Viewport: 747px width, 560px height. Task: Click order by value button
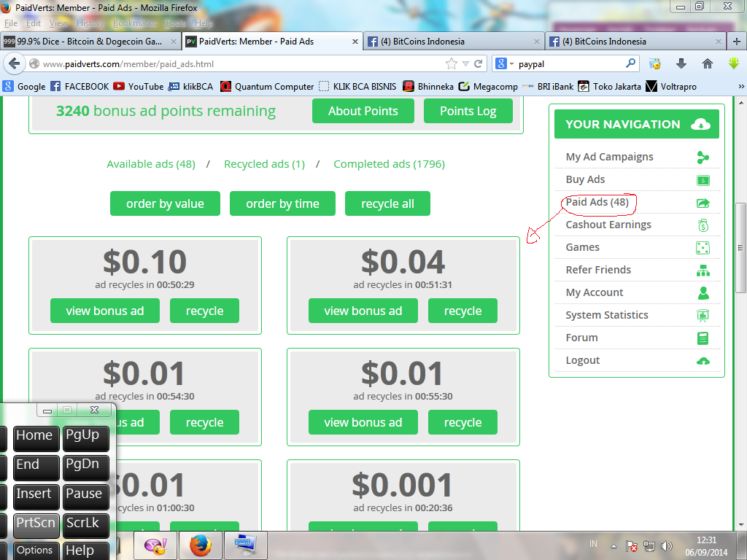pyautogui.click(x=165, y=203)
